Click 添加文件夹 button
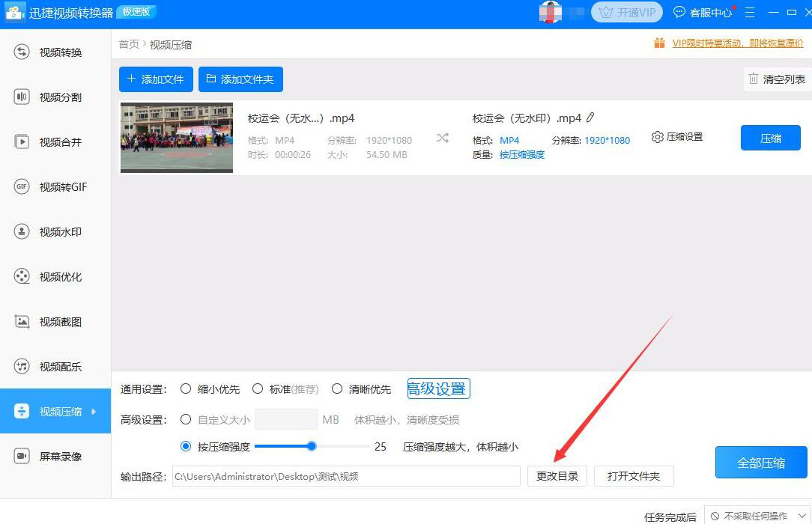The width and height of the screenshot is (812, 524). click(x=240, y=79)
